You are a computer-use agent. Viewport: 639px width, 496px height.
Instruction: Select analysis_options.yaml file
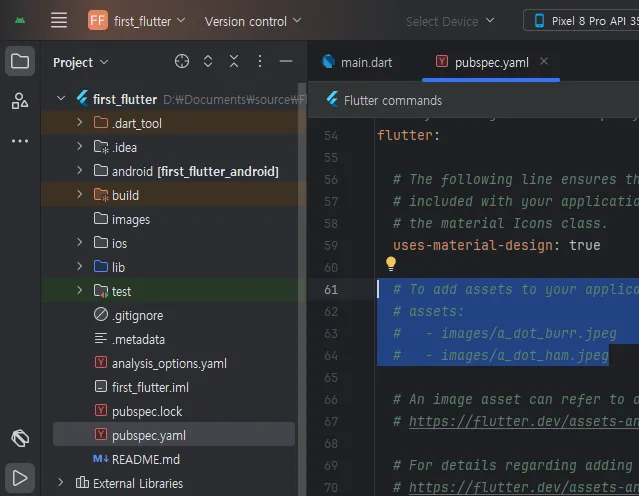(x=169, y=363)
